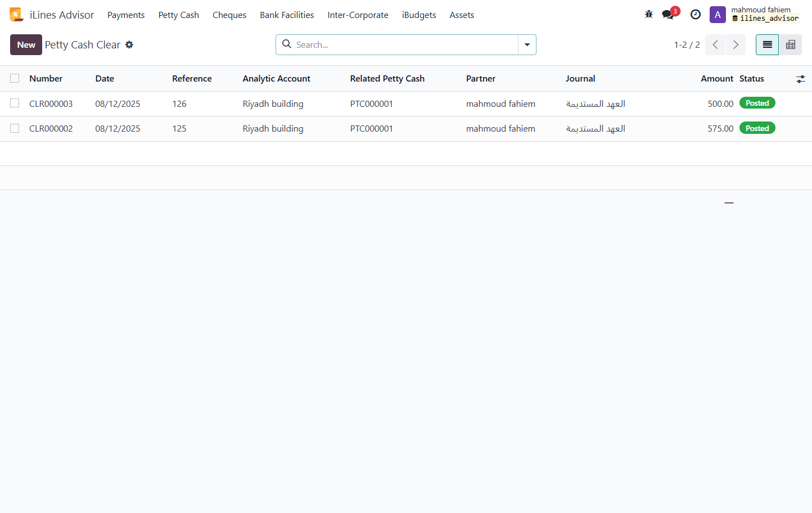The height and width of the screenshot is (513, 812).
Task: Sort by the Analytic Account column header
Action: click(x=277, y=79)
